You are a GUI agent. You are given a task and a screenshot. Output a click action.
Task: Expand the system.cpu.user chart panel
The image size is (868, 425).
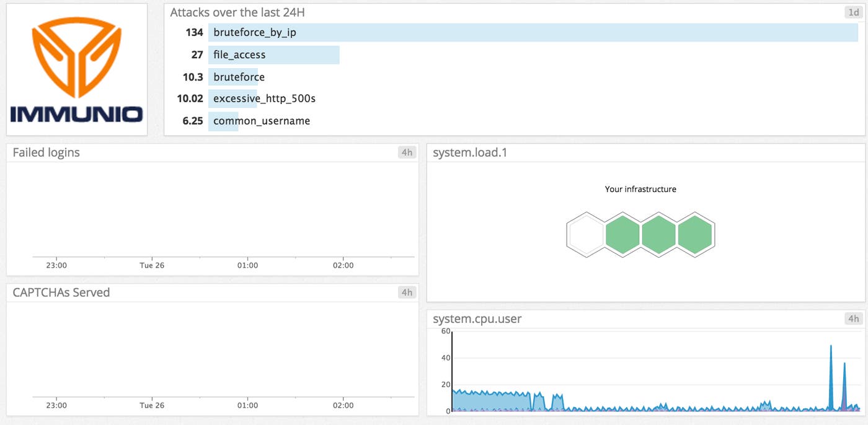pyautogui.click(x=477, y=318)
